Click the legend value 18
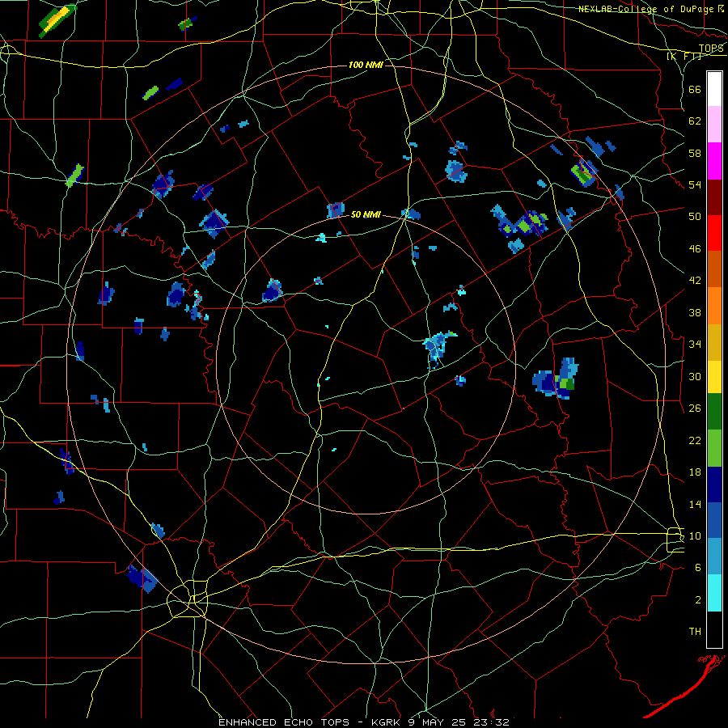 click(x=695, y=472)
